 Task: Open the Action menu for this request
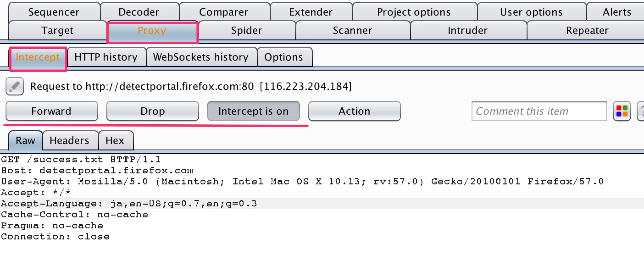pyautogui.click(x=354, y=111)
